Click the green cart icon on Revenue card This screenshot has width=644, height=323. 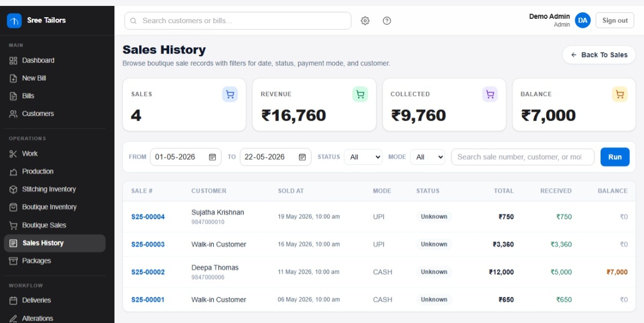coord(360,94)
